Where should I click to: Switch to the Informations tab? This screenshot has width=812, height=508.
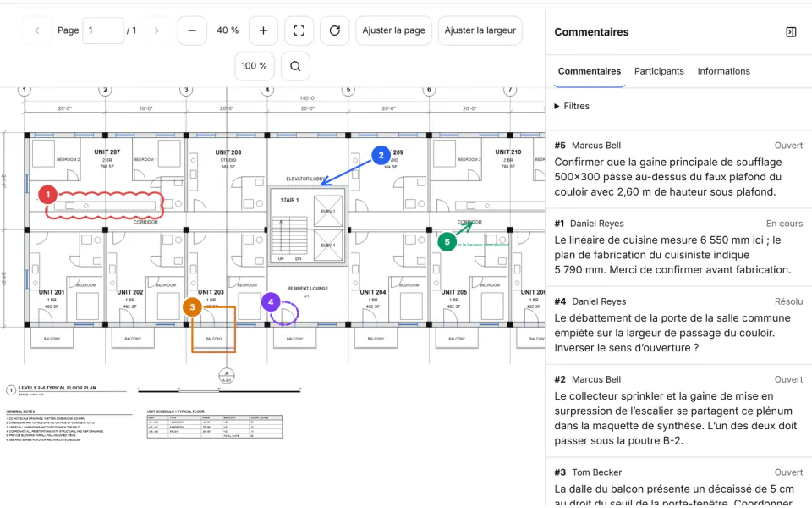tap(723, 71)
